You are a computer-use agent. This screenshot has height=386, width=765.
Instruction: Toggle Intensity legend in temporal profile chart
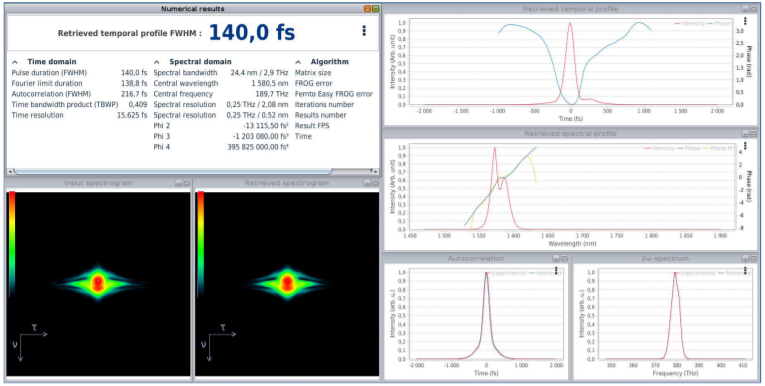point(690,23)
